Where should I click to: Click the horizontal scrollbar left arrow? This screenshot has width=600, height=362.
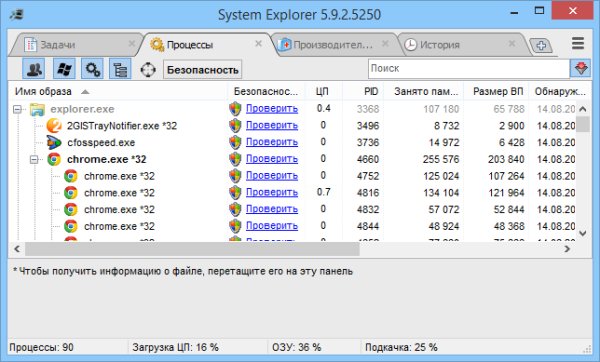point(17,249)
